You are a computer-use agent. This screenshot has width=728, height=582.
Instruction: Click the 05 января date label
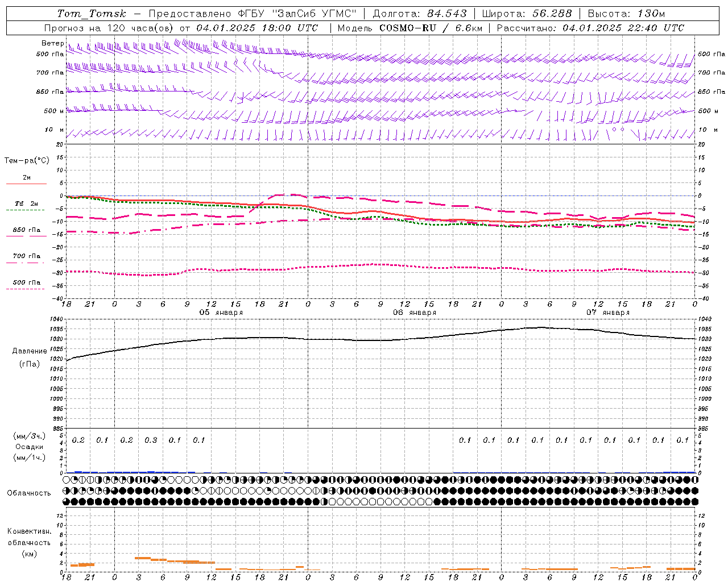(x=221, y=313)
